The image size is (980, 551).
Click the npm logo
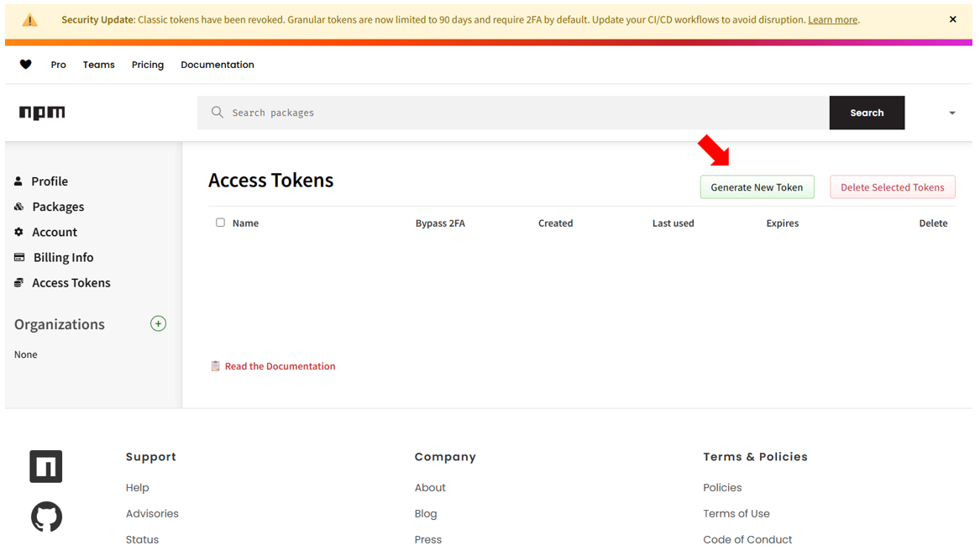coord(42,113)
